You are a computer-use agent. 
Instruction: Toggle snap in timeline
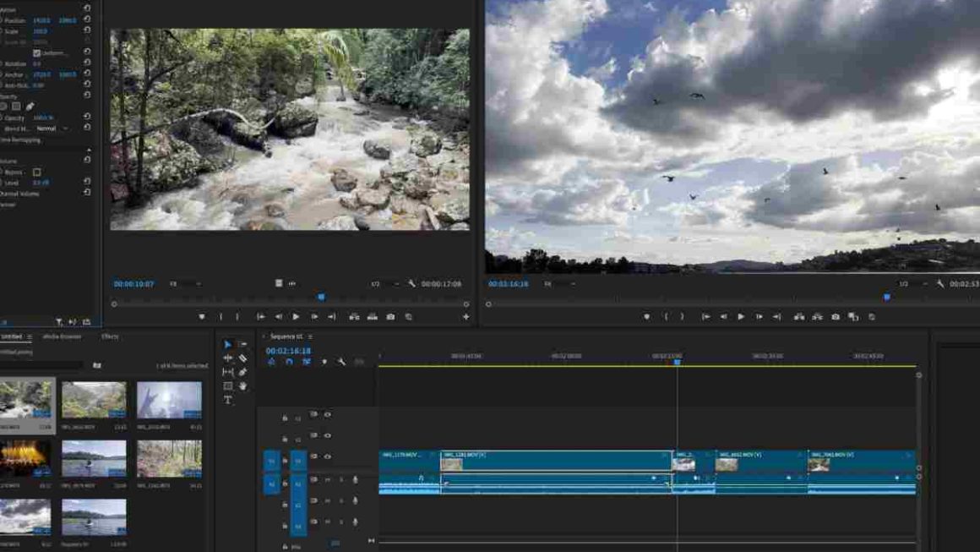(x=289, y=362)
